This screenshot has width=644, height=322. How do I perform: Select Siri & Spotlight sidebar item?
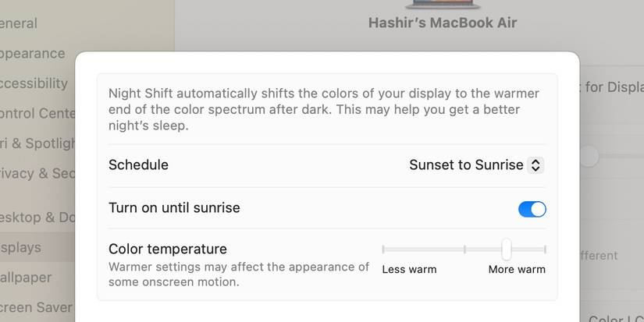[39, 143]
